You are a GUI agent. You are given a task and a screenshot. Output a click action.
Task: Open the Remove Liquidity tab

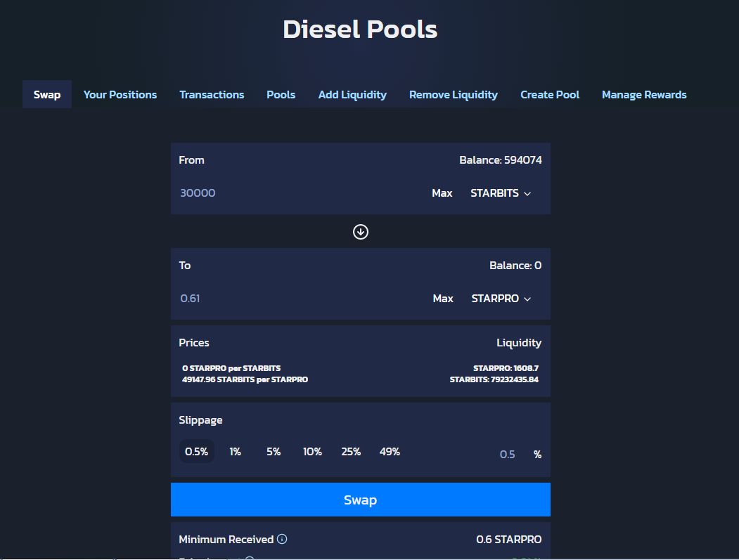tap(454, 95)
